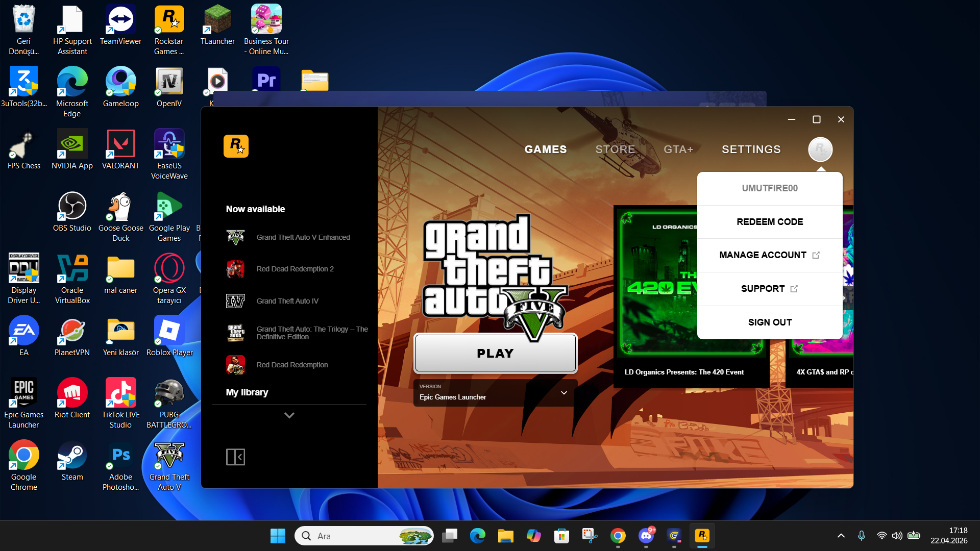
Task: Show hidden system tray icons chevron
Action: (841, 536)
